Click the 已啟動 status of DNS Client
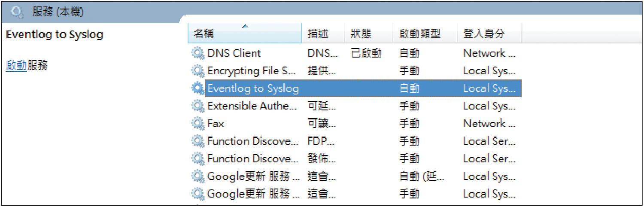This screenshot has width=644, height=207. [x=366, y=53]
